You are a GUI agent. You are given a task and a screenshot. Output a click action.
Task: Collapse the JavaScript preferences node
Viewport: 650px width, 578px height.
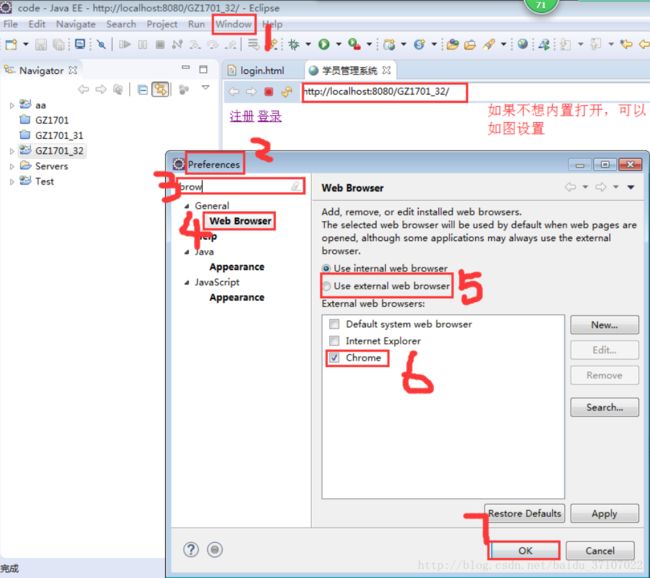[x=187, y=282]
